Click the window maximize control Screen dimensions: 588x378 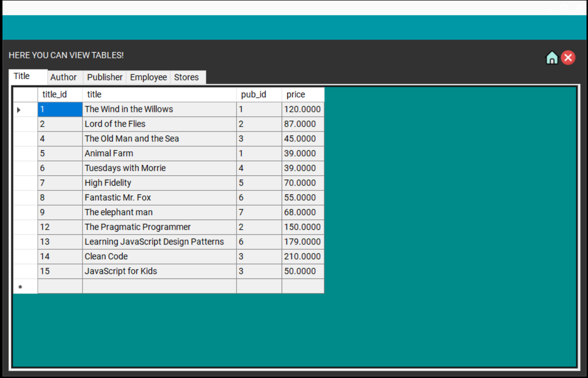(x=563, y=7)
